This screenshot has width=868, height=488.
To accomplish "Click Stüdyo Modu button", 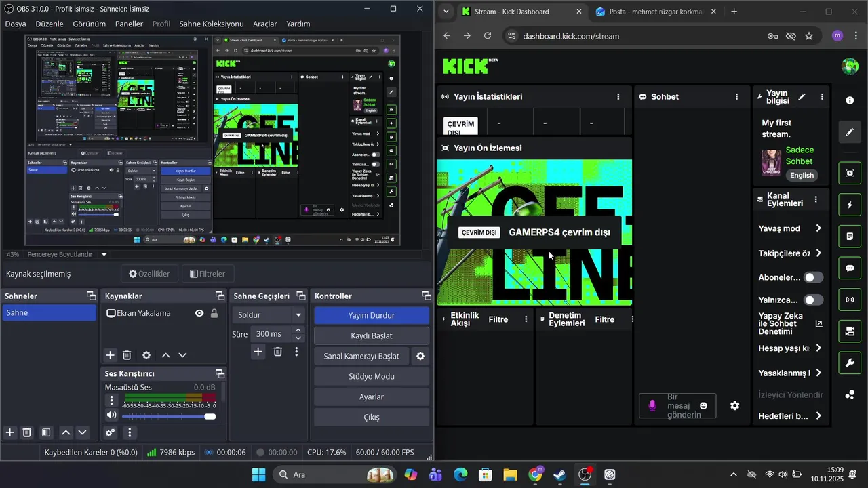I will pyautogui.click(x=372, y=376).
